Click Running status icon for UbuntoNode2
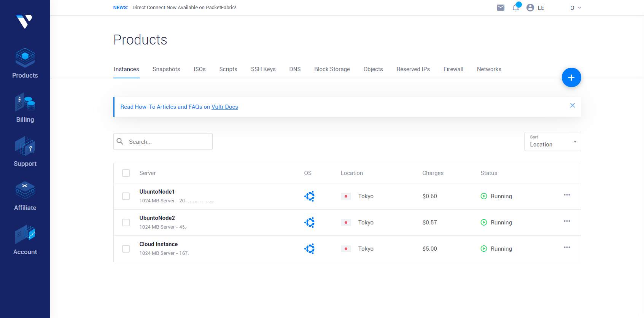The image size is (644, 318). (x=484, y=223)
